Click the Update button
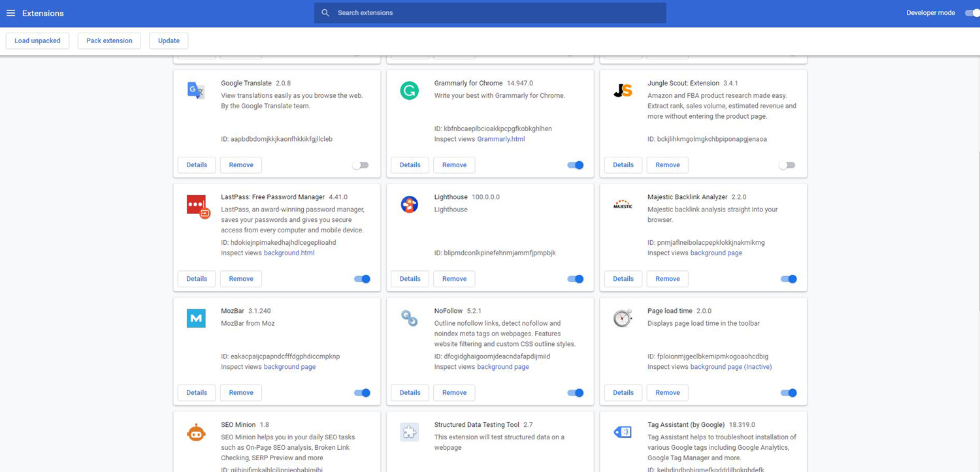 pos(169,40)
